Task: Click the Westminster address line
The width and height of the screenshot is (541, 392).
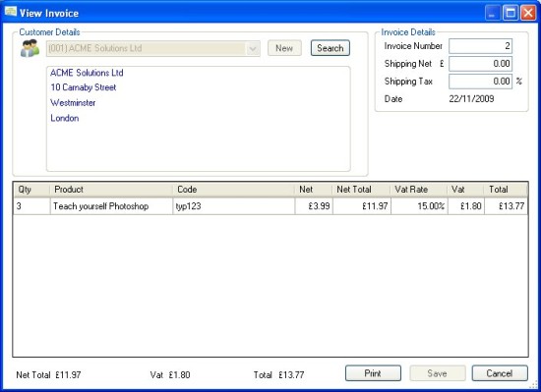Action: pyautogui.click(x=73, y=102)
